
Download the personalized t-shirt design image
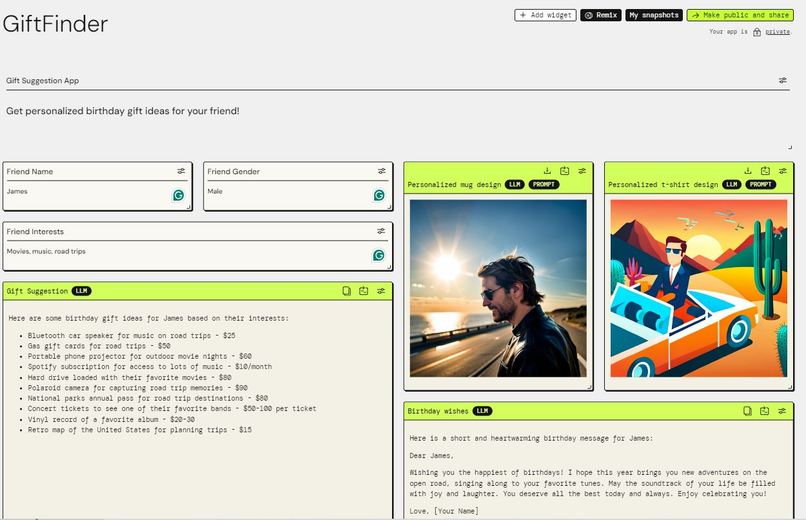click(748, 171)
